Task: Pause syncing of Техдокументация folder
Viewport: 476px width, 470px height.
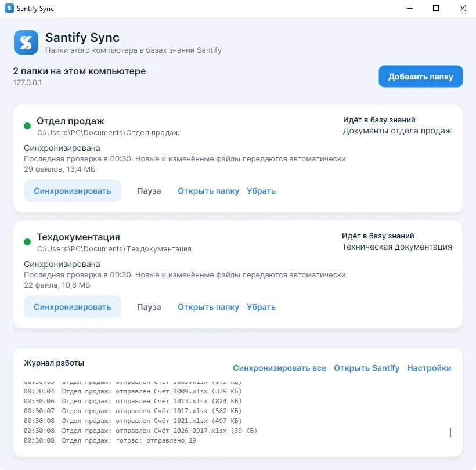Action: click(149, 307)
